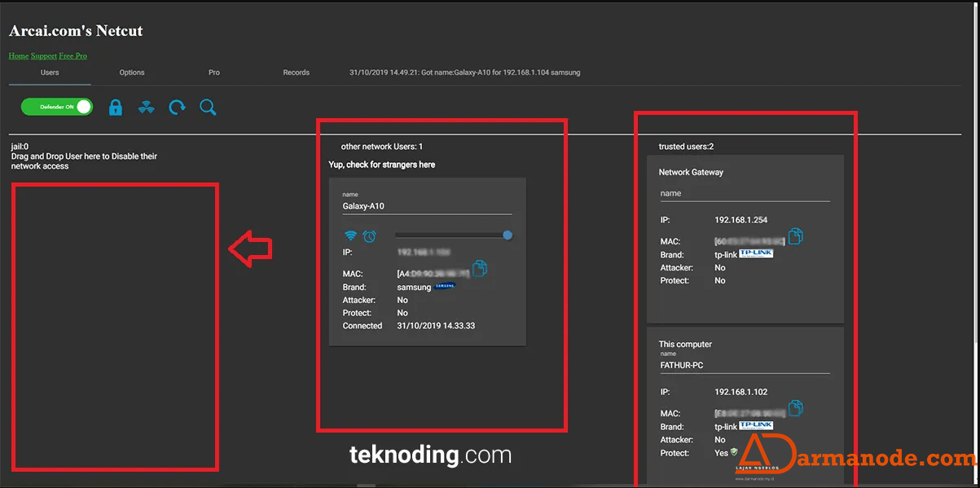Copy Galaxy-A10 MAC address icon
The image size is (980, 488).
(480, 269)
